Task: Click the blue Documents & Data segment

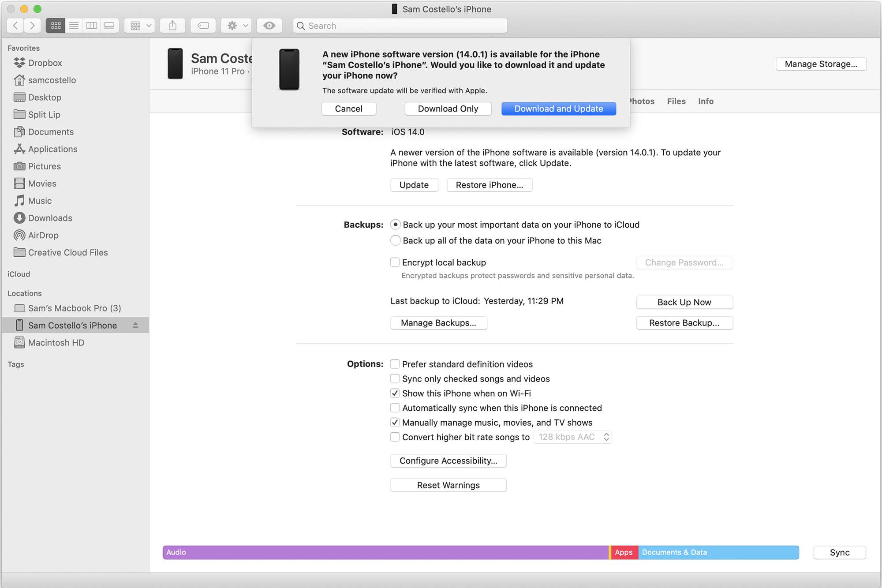Action: click(718, 552)
